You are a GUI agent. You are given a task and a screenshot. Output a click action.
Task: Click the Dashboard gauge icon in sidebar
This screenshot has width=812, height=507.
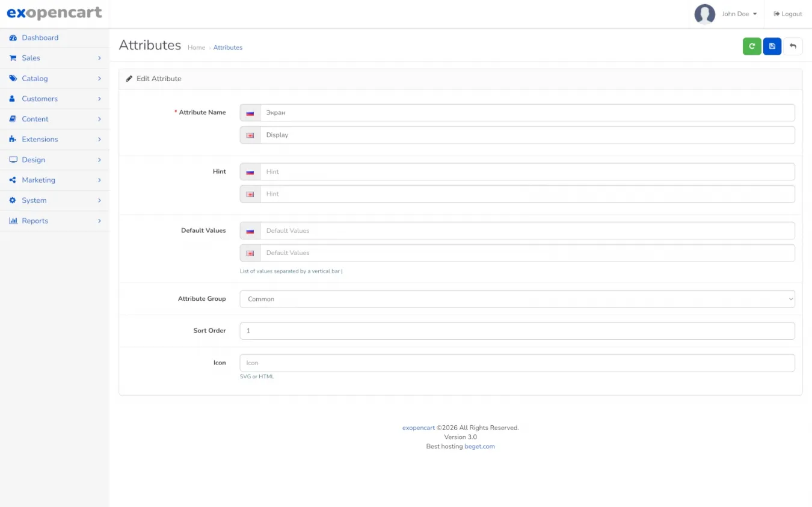pyautogui.click(x=13, y=38)
